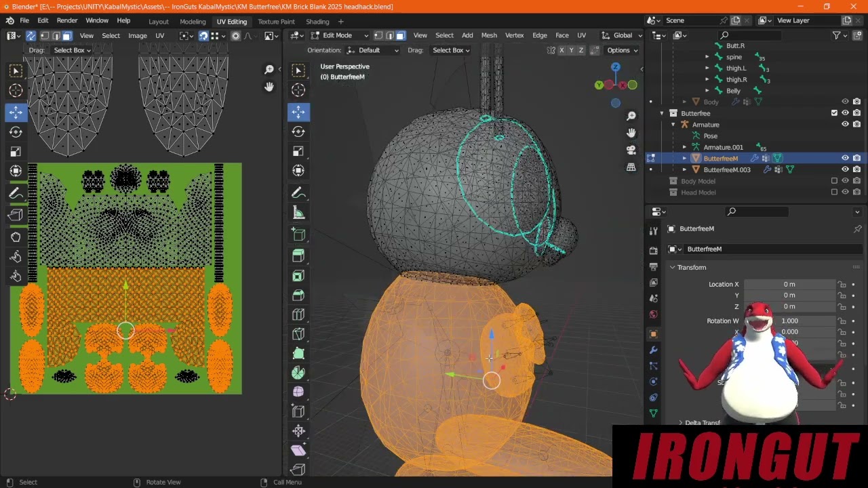Uncheck the Butterfree collection checkbox

point(834,113)
